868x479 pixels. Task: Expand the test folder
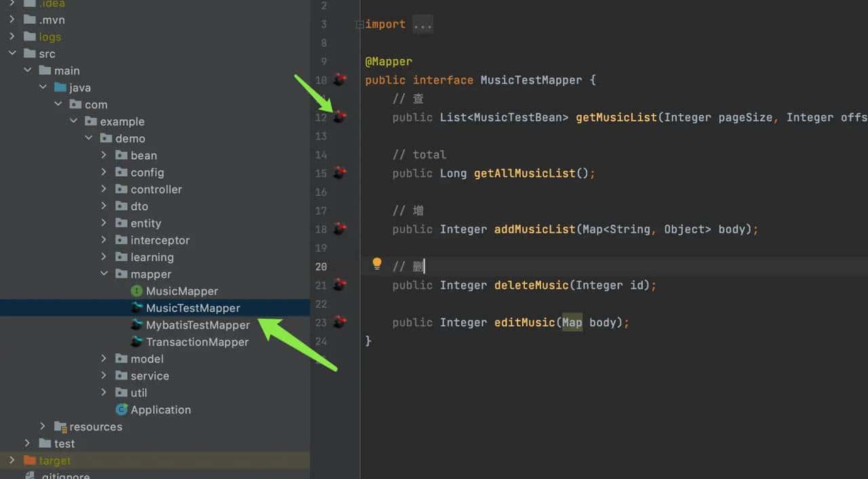pyautogui.click(x=27, y=443)
